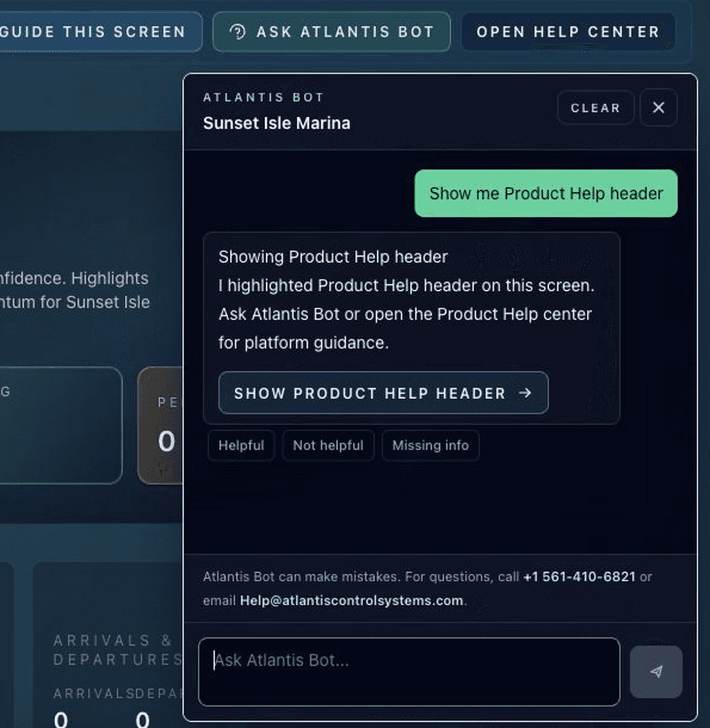Screen dimensions: 710x728
Task: Close the Atlantis Bot panel
Action: coord(658,108)
